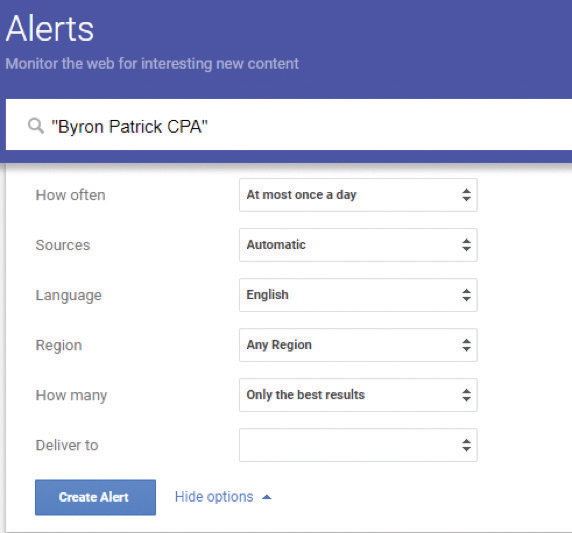
Task: Collapse options using the up triangle icon
Action: click(267, 497)
